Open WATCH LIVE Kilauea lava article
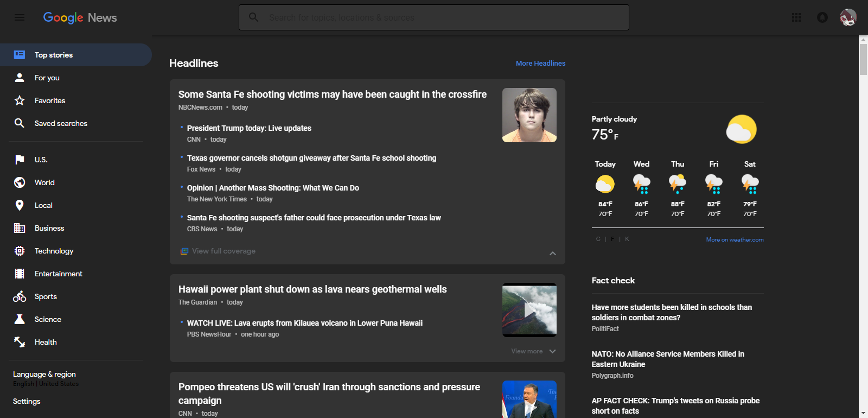 [x=305, y=323]
